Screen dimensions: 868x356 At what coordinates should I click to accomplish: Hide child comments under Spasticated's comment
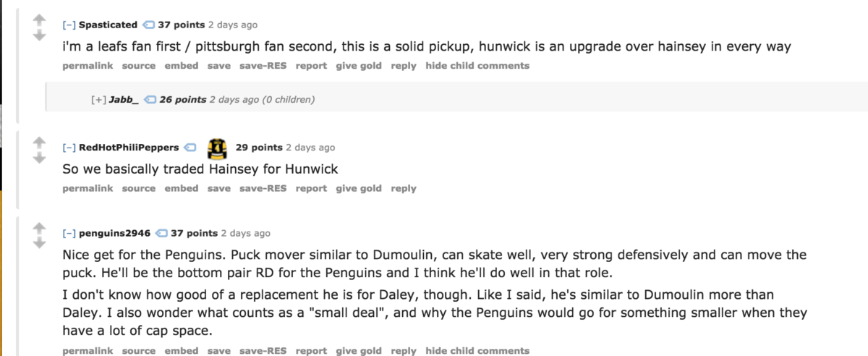(x=477, y=66)
